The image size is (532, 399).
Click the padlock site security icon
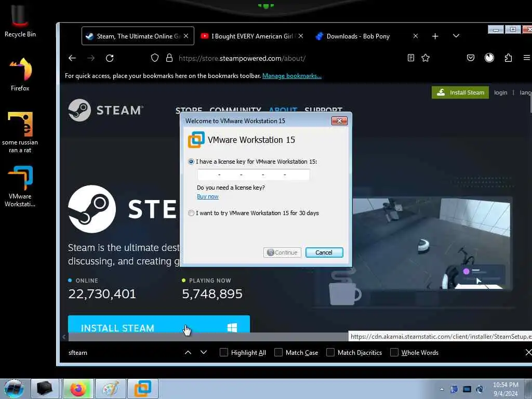pyautogui.click(x=169, y=58)
